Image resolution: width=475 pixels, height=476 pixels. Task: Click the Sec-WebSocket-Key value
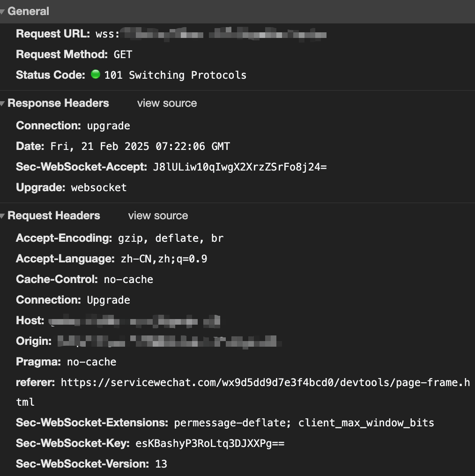[x=210, y=444]
